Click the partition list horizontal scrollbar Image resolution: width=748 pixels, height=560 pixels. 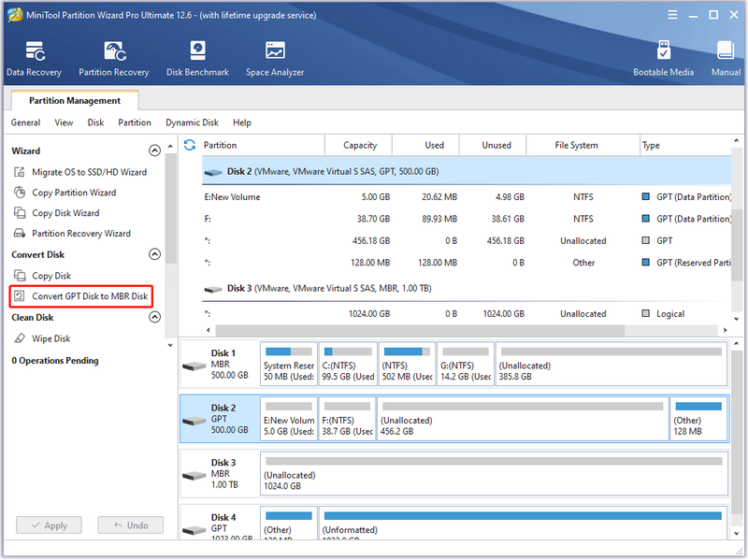420,330
